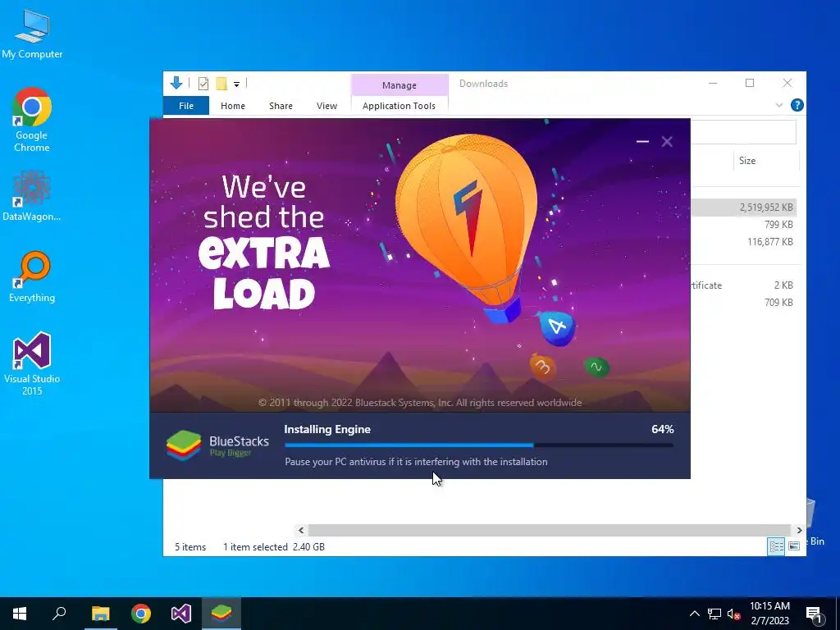Expand the Explorer ribbon chevron
The height and width of the screenshot is (630, 840).
coord(779,105)
